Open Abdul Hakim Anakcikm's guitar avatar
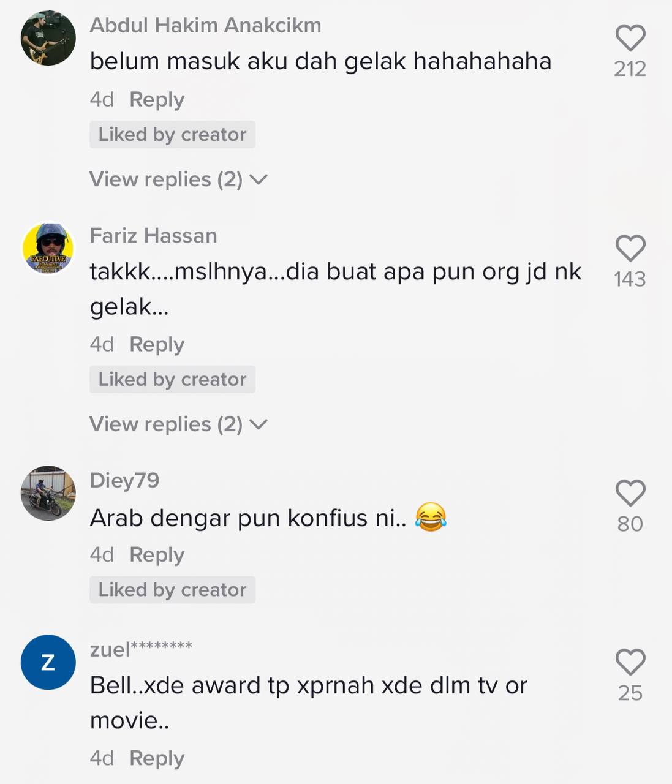 (48, 37)
